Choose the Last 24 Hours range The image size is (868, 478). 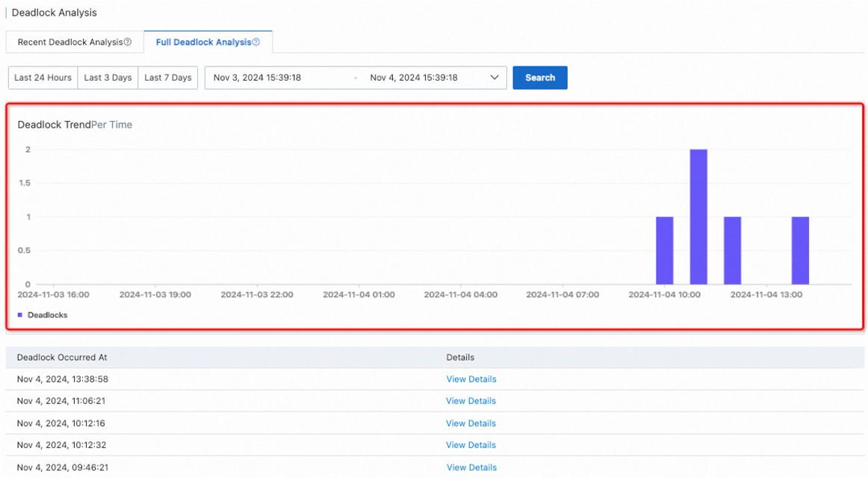(43, 78)
